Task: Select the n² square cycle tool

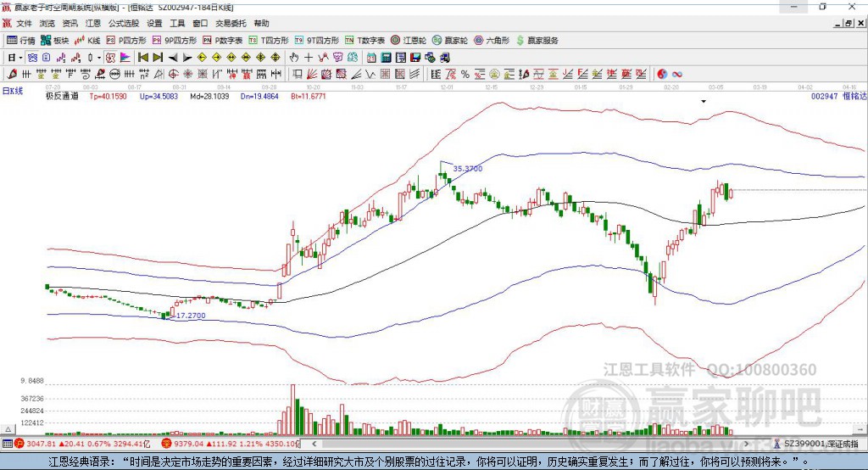Action: click(144, 75)
